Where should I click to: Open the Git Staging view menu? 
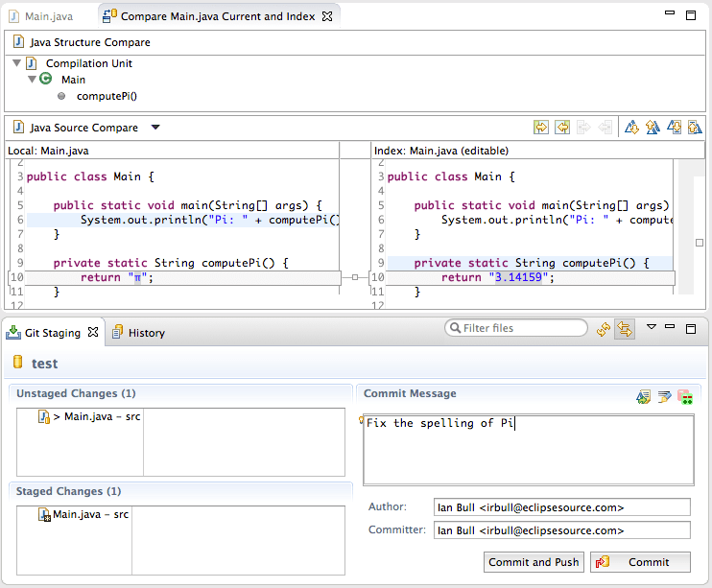point(652,327)
